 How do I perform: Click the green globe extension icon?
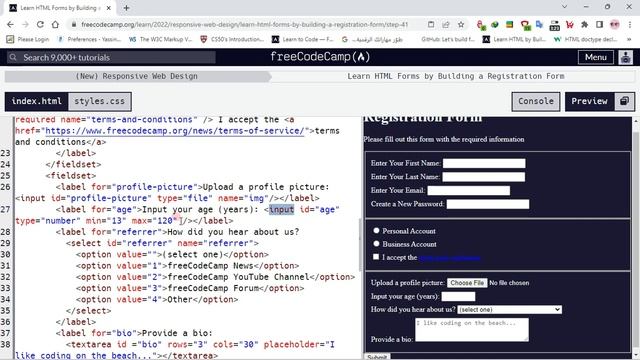coord(495,25)
